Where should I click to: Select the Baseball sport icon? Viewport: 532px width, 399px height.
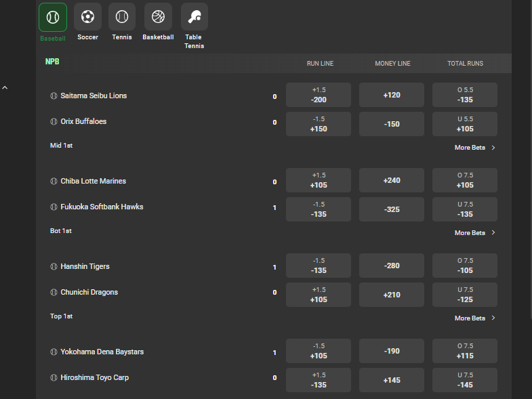pyautogui.click(x=53, y=18)
